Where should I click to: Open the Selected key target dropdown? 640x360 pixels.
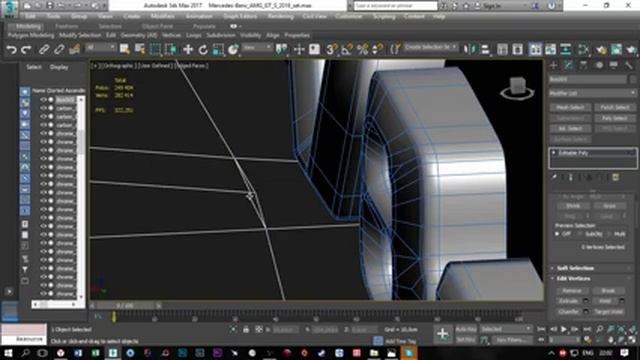point(506,329)
